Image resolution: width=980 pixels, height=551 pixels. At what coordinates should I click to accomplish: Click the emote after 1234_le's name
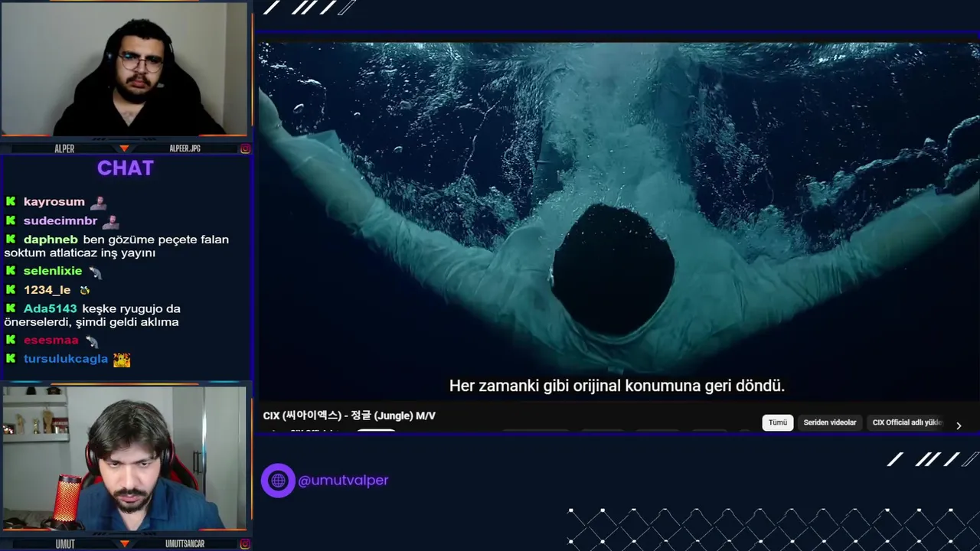(84, 291)
